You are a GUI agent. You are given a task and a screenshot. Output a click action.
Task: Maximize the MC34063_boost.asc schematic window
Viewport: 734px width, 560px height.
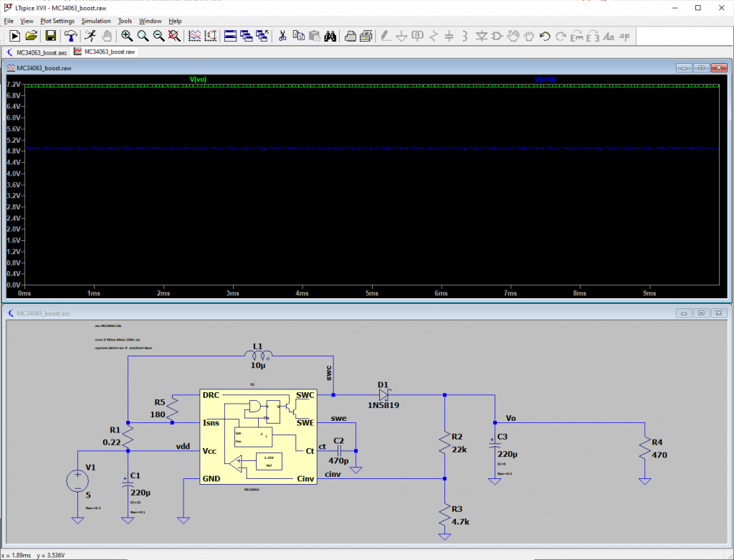coord(701,313)
